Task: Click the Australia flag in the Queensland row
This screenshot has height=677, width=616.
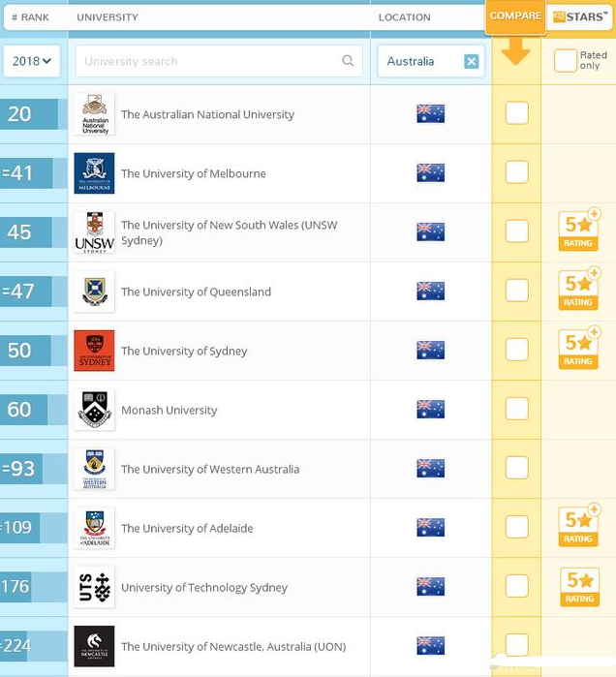Action: (x=430, y=291)
